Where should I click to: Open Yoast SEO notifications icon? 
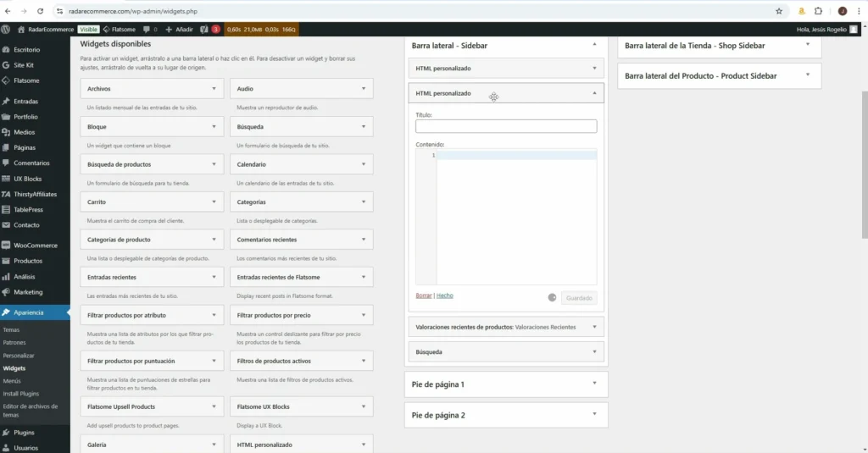209,30
